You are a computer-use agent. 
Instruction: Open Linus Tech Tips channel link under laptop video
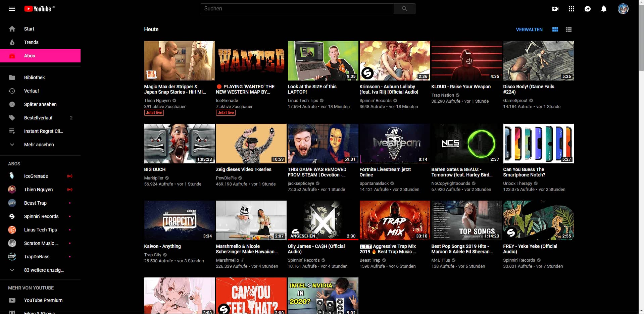tap(303, 101)
